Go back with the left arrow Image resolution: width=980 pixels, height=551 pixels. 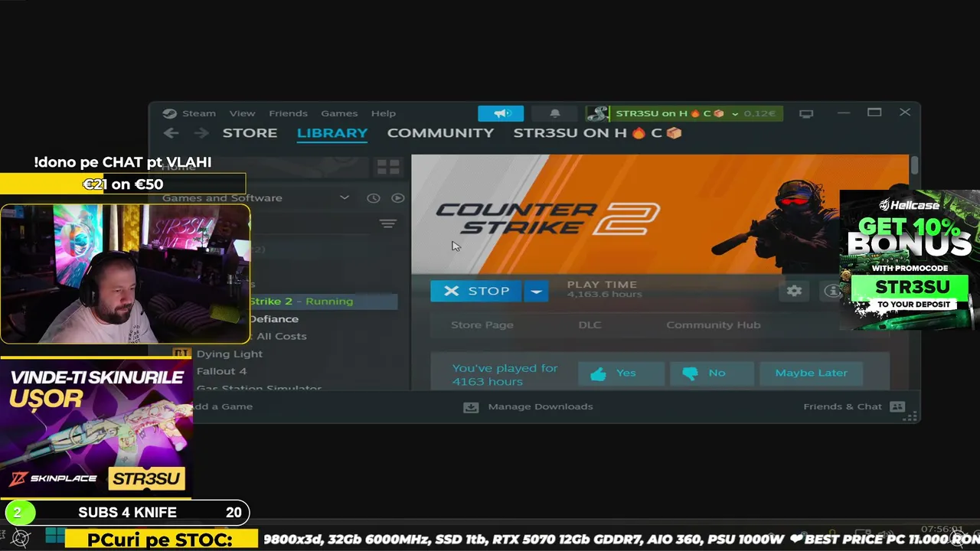171,133
